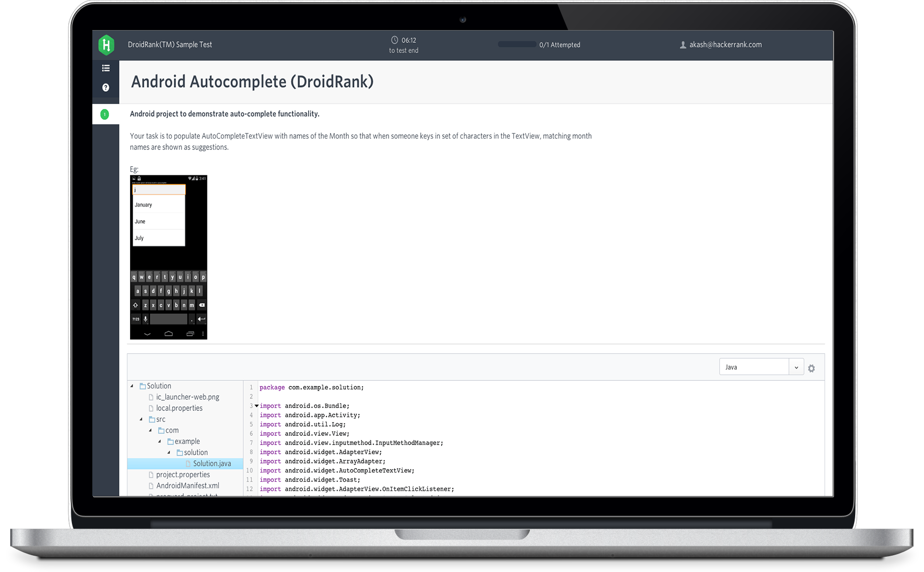The width and height of the screenshot is (924, 572).
Task: Click code line 1 package declaration
Action: 312,387
